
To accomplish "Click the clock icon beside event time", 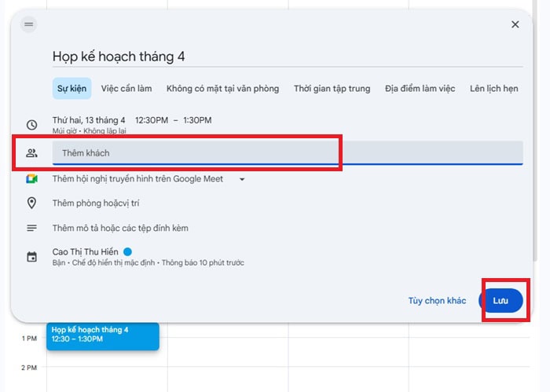I will 31,125.
